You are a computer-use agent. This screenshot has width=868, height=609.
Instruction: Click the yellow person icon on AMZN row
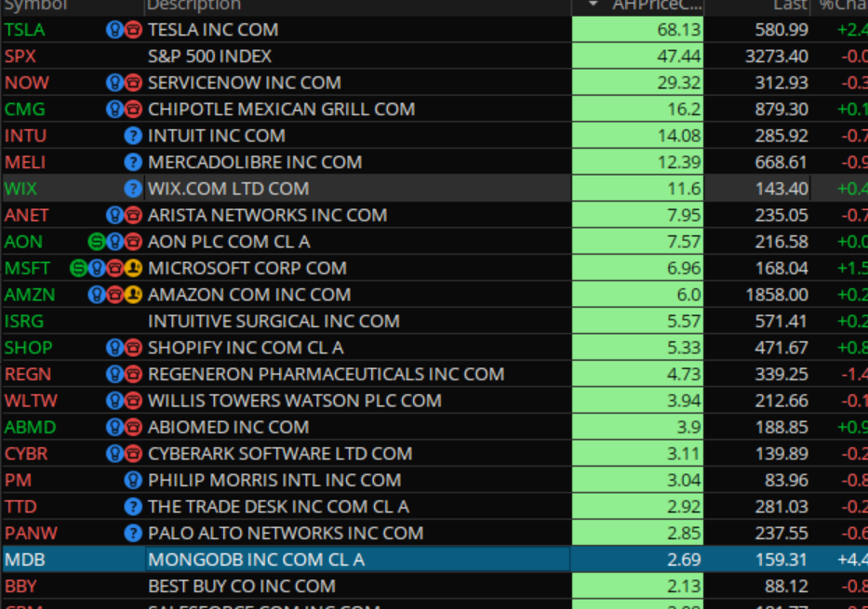click(133, 295)
